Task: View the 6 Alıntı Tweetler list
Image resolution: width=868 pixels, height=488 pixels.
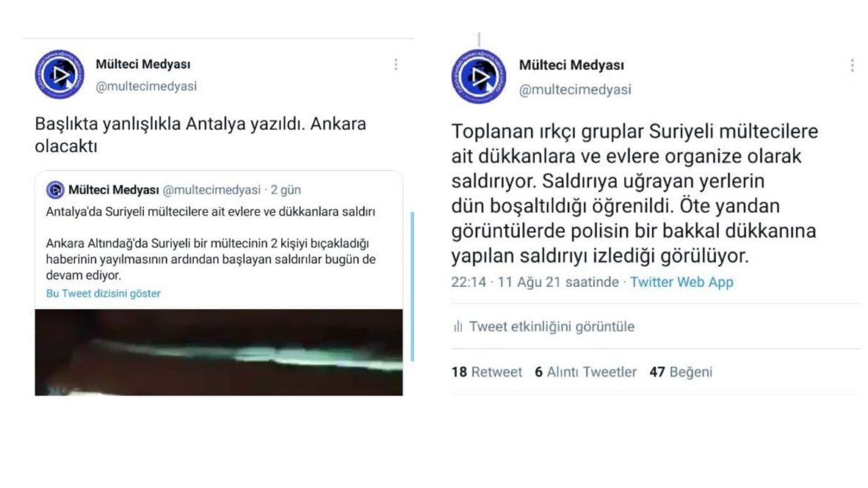Action: (x=585, y=372)
